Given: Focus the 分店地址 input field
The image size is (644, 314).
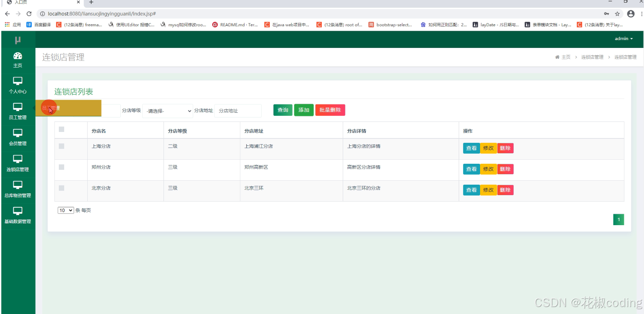Looking at the screenshot, I should (238, 111).
